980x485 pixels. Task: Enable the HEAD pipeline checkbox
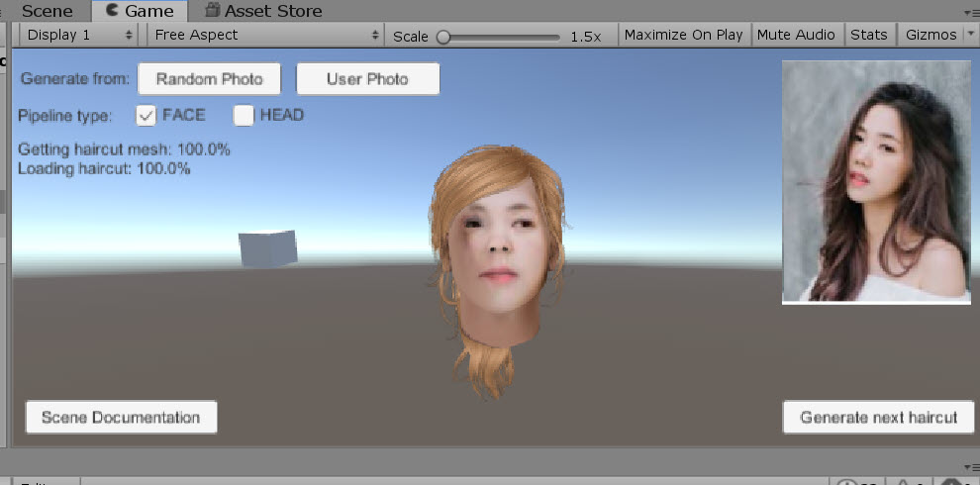point(244,116)
